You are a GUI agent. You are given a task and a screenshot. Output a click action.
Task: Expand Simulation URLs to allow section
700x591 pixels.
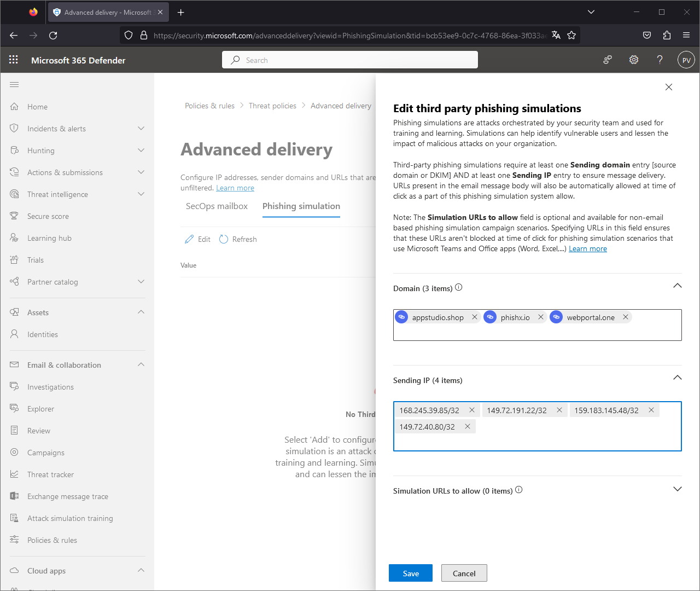point(678,489)
